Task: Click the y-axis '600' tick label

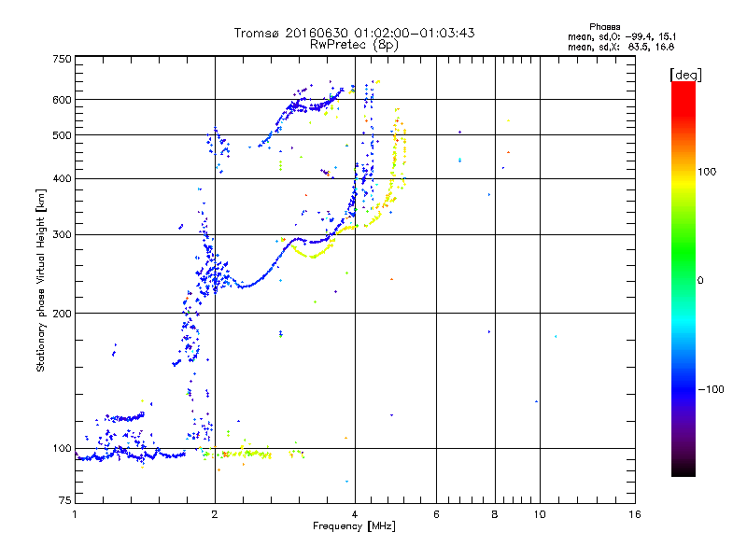Action: (62, 100)
